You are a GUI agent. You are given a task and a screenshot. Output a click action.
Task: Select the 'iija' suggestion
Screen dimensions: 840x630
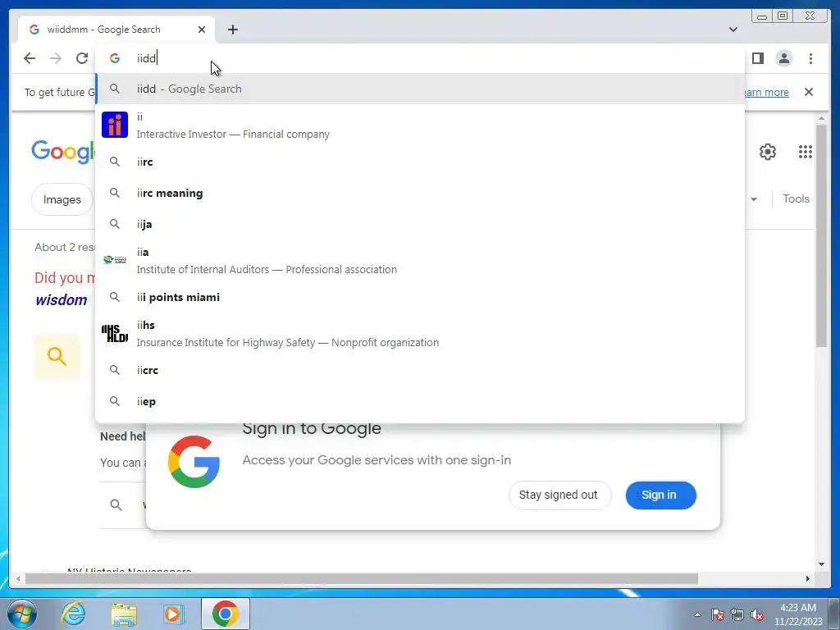(x=419, y=224)
